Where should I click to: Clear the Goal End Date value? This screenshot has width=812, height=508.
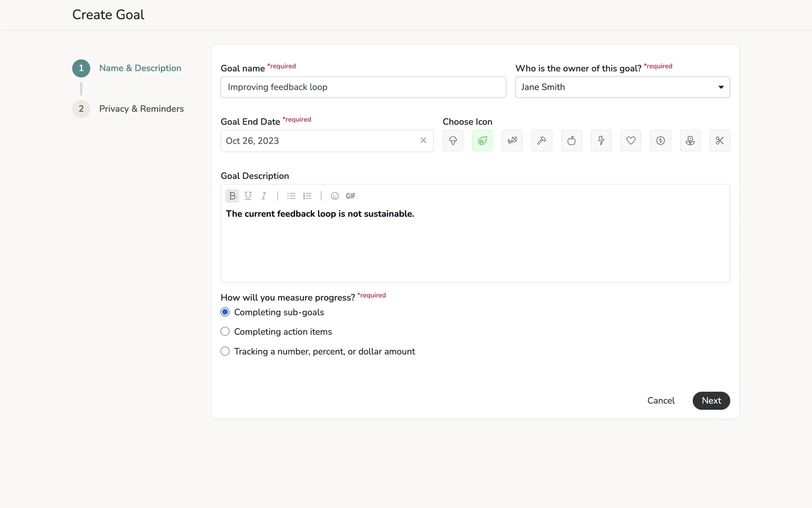coord(423,141)
